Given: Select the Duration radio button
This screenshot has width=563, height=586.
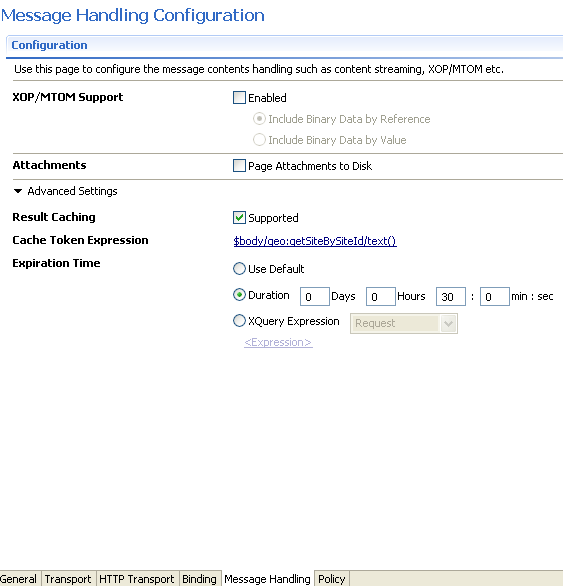Looking at the screenshot, I should [x=239, y=295].
